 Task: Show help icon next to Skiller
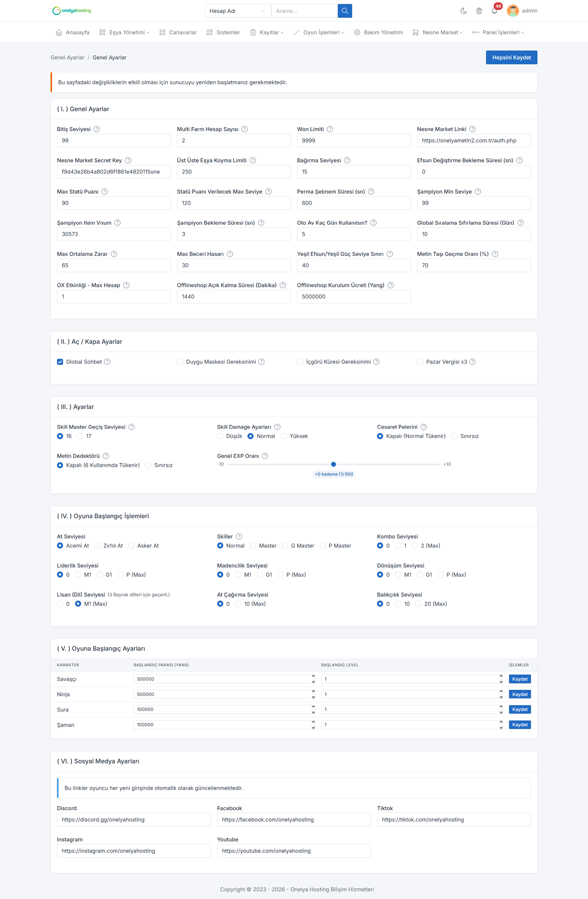pyautogui.click(x=239, y=536)
